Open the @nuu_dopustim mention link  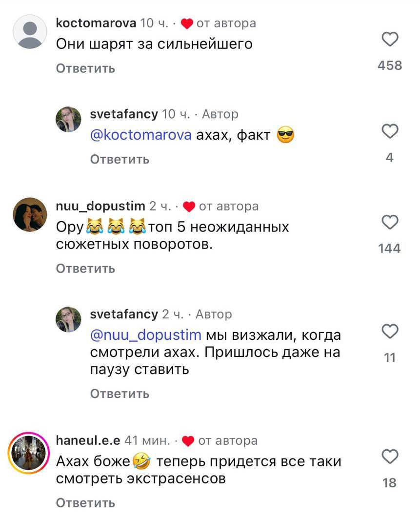tap(146, 335)
